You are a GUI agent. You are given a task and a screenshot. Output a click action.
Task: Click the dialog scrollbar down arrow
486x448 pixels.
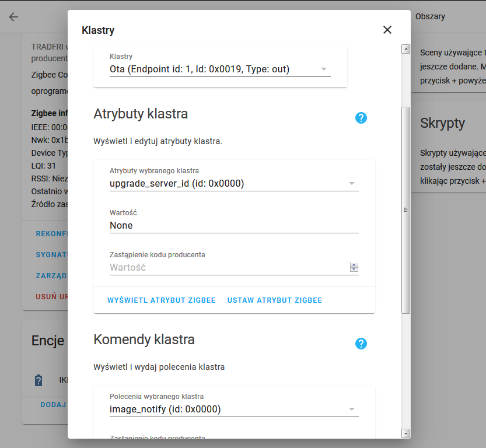[405, 433]
